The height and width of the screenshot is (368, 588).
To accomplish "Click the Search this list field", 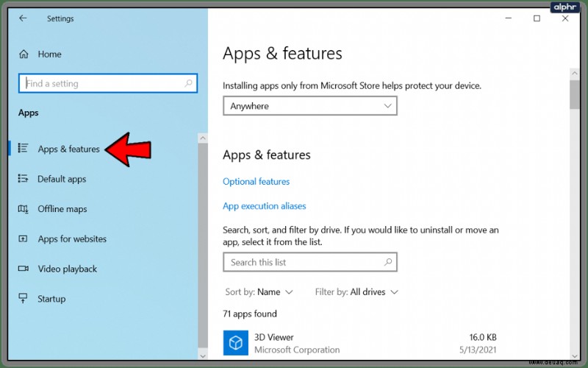I will click(310, 262).
